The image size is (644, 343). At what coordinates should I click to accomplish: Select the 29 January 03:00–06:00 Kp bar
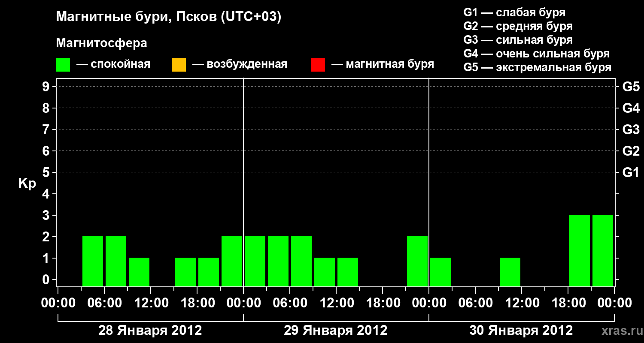point(278,261)
